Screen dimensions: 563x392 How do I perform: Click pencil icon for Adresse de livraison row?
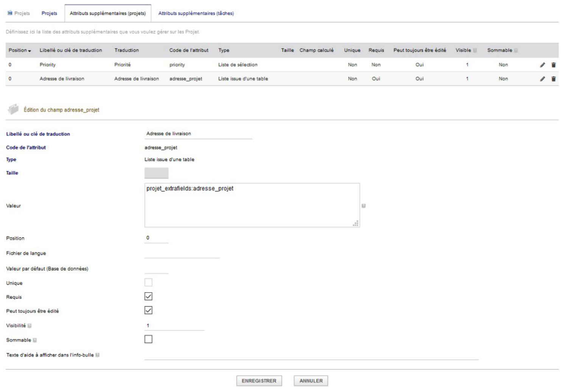click(x=542, y=79)
